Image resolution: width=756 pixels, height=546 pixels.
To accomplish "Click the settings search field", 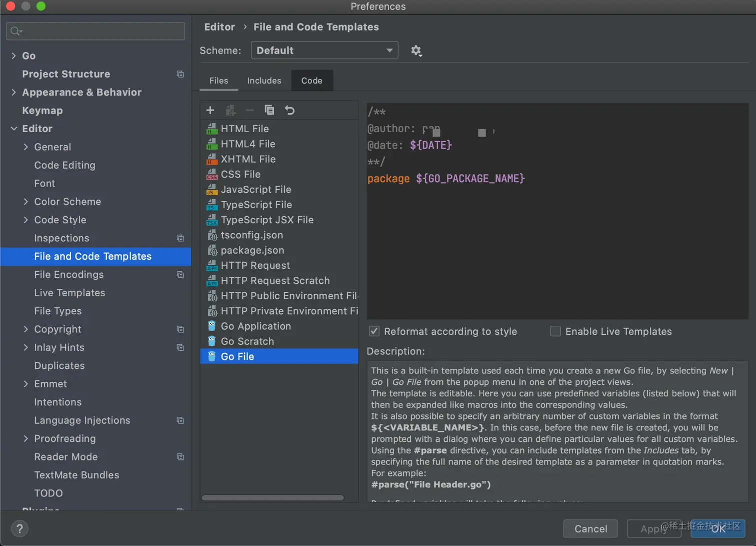I will click(x=96, y=31).
